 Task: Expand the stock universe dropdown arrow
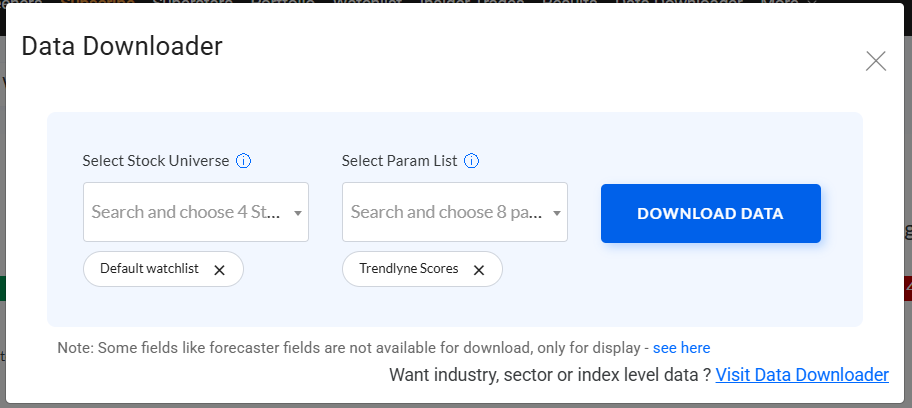[x=298, y=212]
